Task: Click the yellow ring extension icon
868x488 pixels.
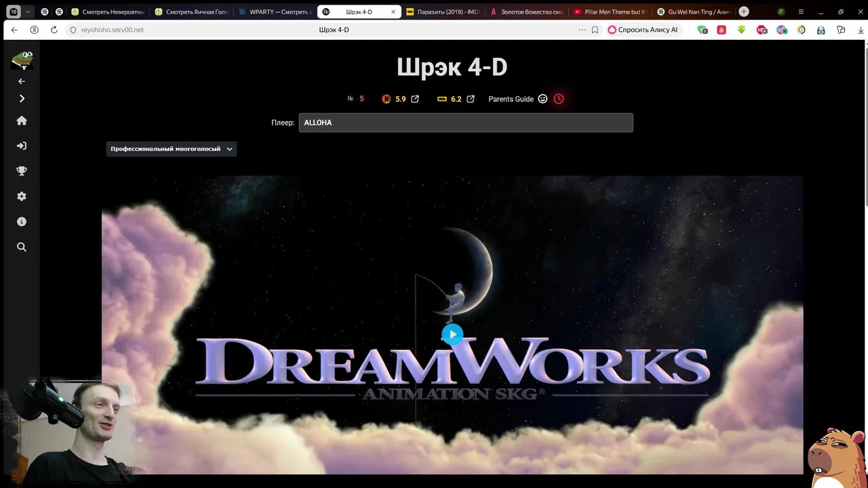Action: (802, 30)
